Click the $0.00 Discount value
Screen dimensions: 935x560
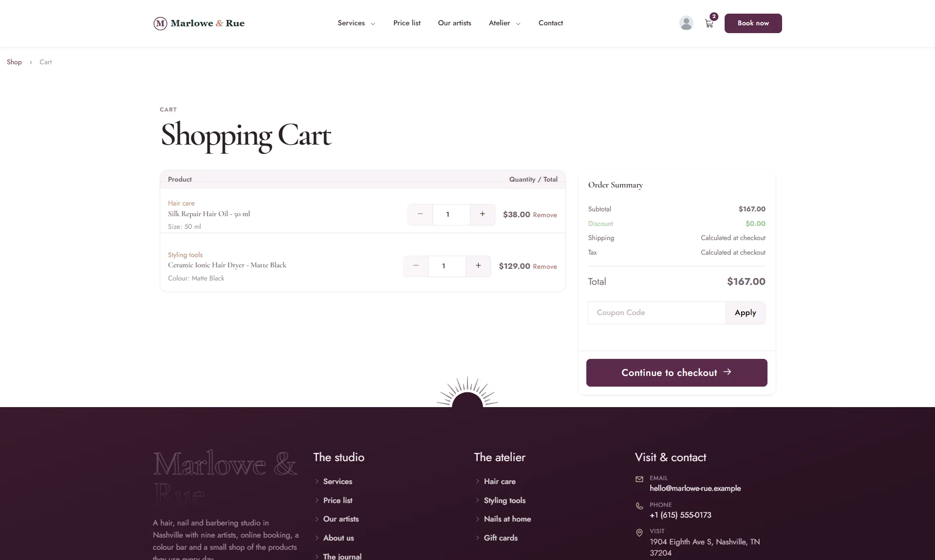click(x=755, y=224)
